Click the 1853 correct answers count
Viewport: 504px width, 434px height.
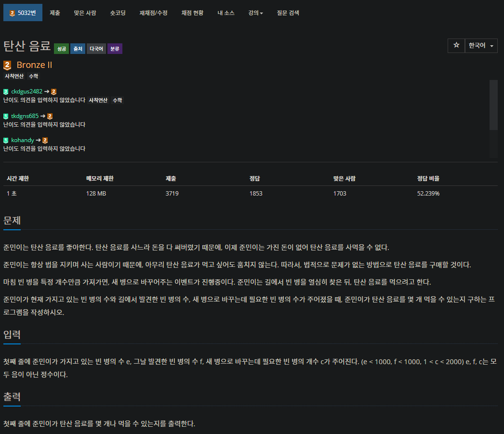click(x=256, y=193)
